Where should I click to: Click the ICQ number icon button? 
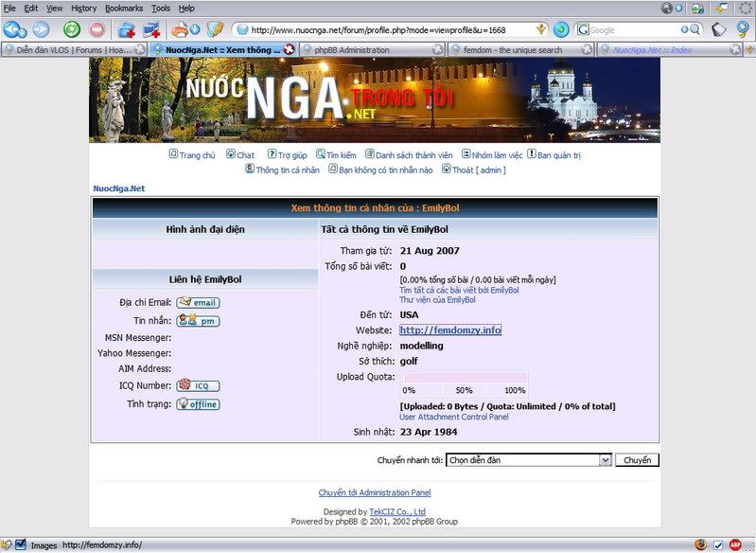click(198, 385)
